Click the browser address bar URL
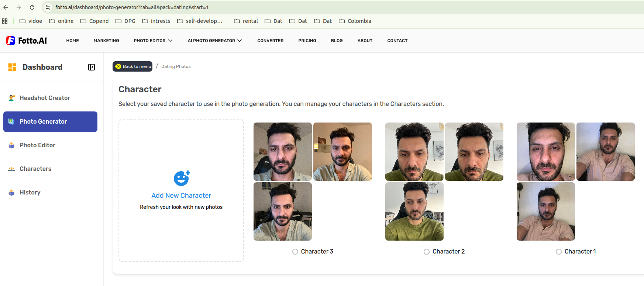The height and width of the screenshot is (286, 644). [132, 7]
